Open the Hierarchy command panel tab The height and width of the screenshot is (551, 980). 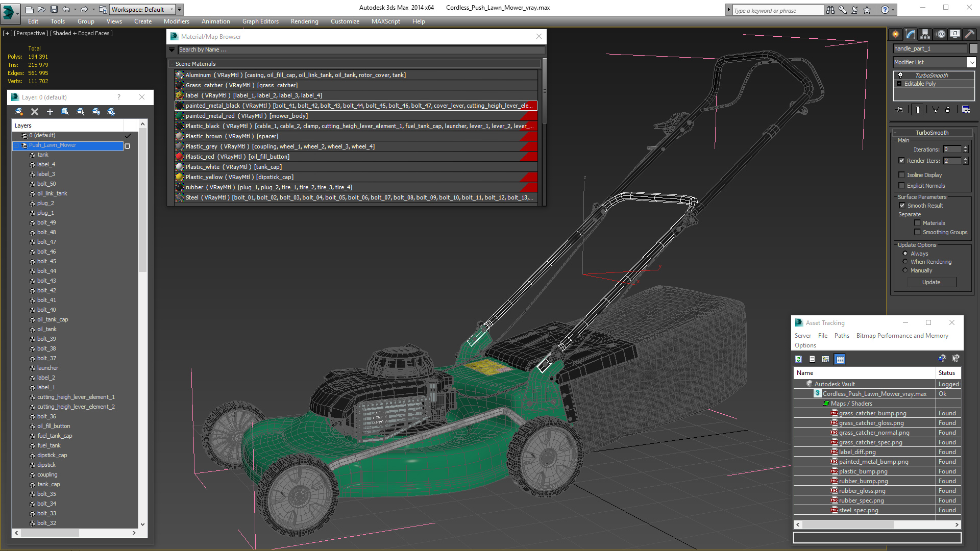coord(925,34)
